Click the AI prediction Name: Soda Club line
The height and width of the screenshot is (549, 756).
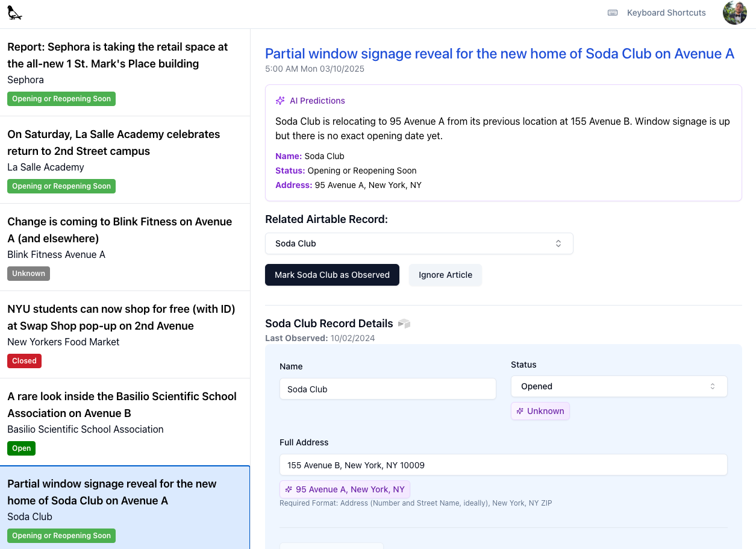coord(310,156)
